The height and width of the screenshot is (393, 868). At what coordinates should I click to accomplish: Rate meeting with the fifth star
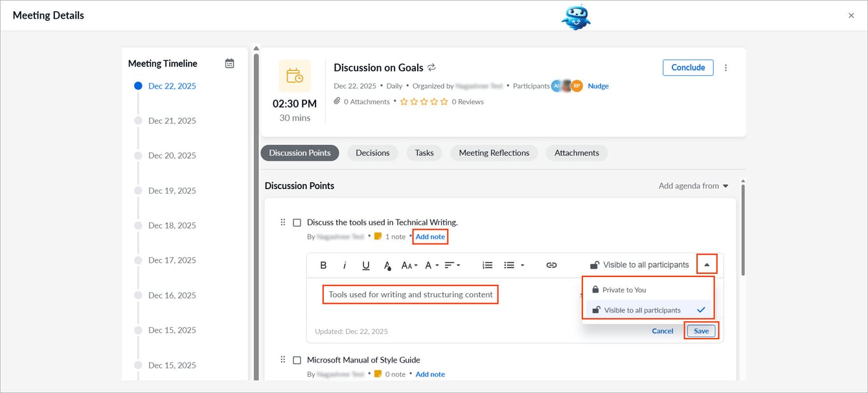coord(444,102)
